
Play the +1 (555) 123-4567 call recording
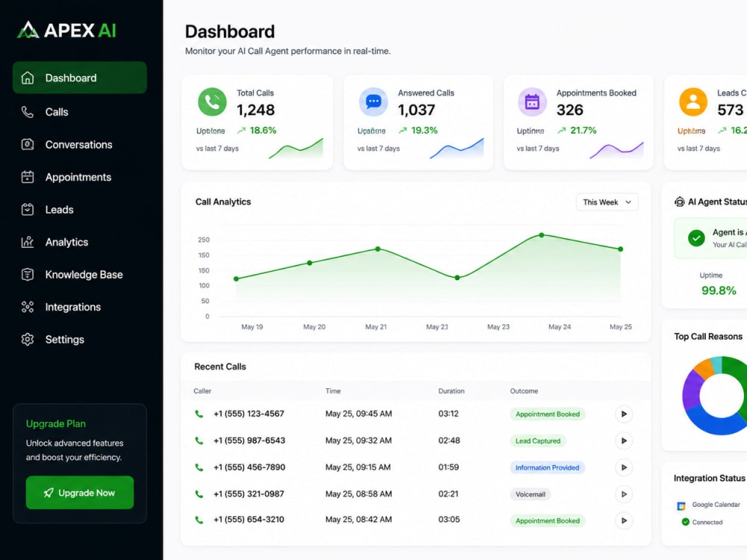624,414
